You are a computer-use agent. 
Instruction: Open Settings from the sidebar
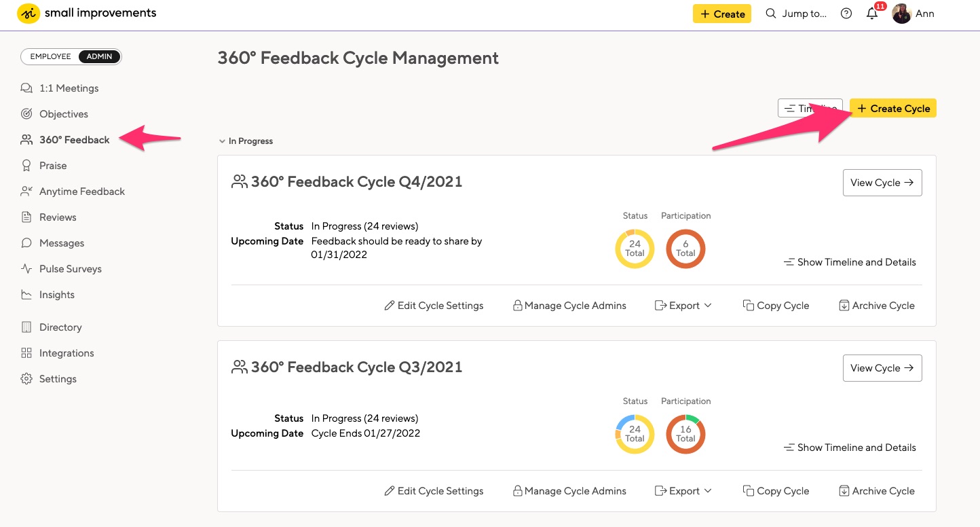(x=57, y=378)
